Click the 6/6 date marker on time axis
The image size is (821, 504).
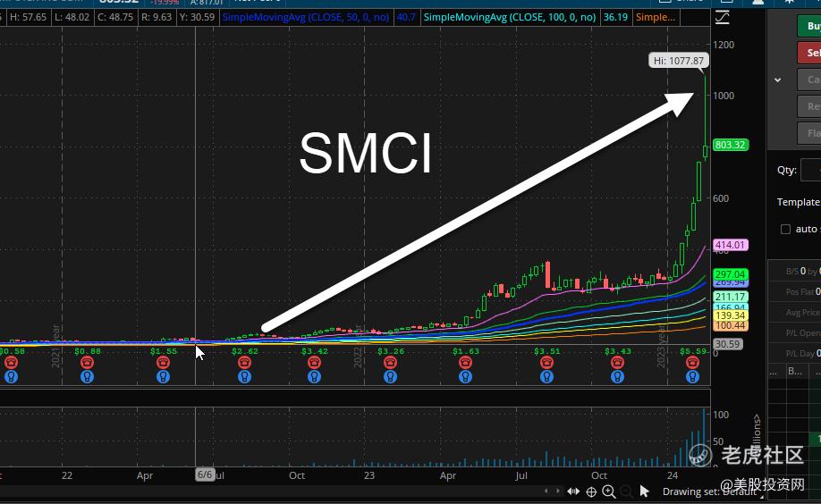(x=205, y=475)
